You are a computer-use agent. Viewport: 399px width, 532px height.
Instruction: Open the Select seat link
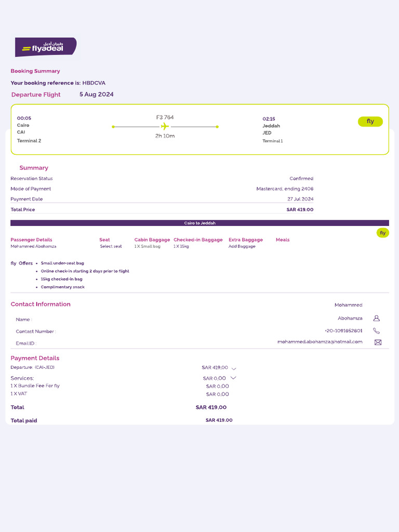111,246
